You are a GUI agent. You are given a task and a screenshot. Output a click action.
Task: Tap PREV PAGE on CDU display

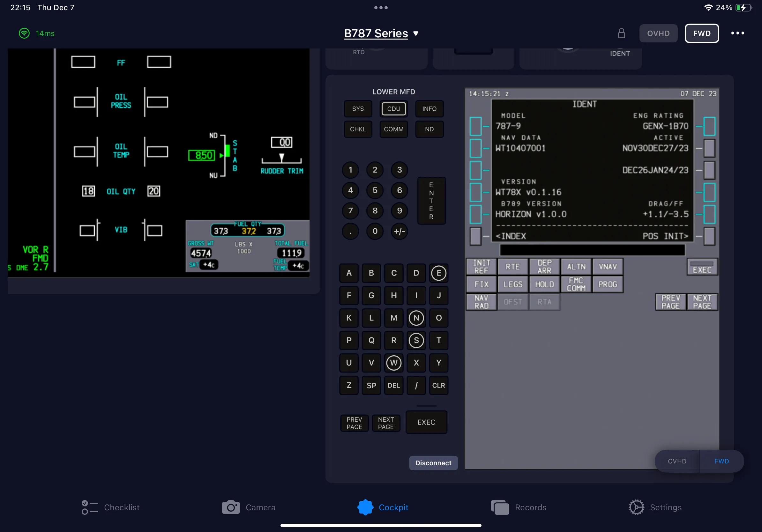coord(670,302)
